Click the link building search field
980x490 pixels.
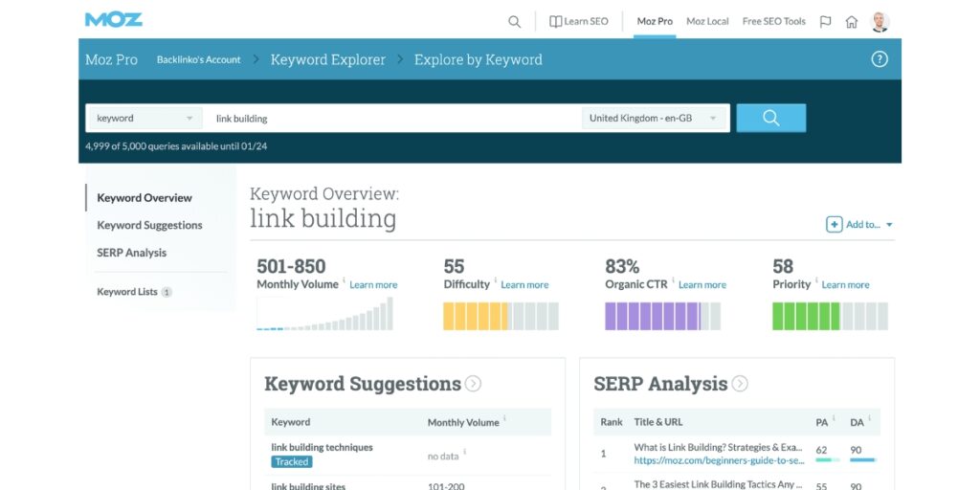(393, 118)
